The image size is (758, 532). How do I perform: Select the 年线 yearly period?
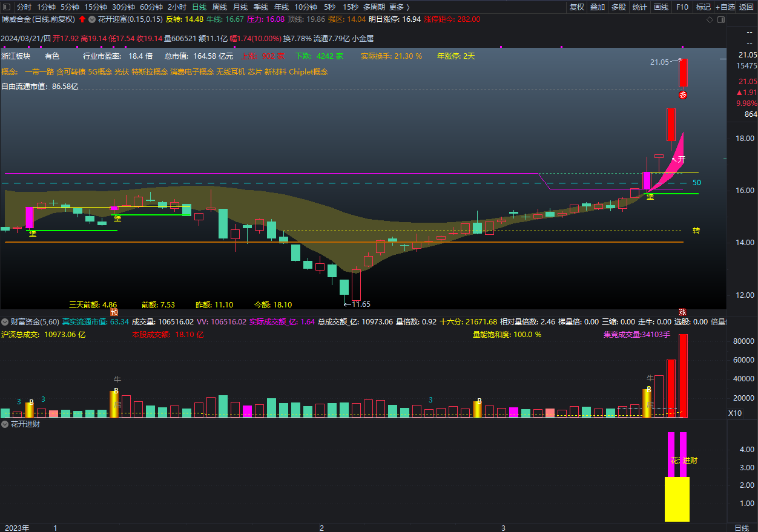tap(282, 7)
